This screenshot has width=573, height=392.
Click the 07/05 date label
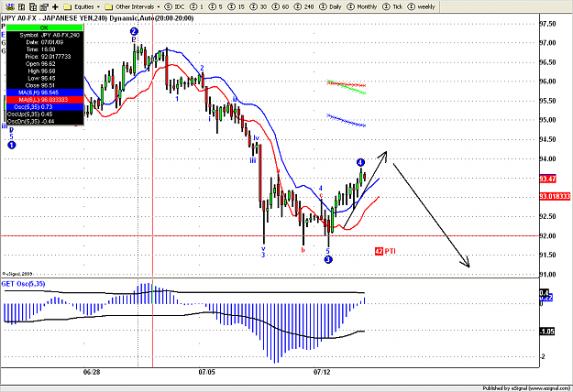[206, 372]
